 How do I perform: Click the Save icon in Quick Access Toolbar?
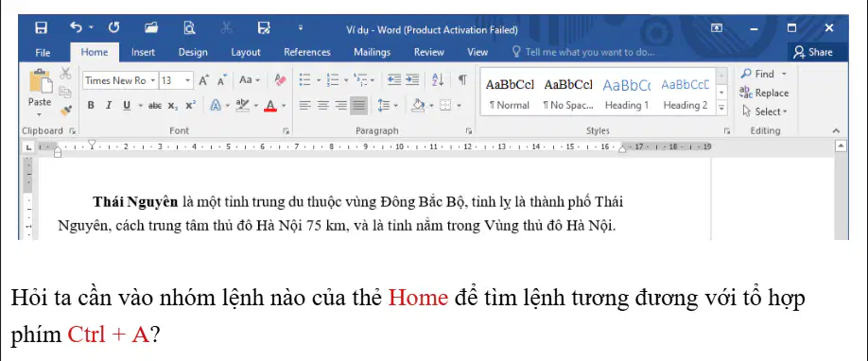[41, 27]
